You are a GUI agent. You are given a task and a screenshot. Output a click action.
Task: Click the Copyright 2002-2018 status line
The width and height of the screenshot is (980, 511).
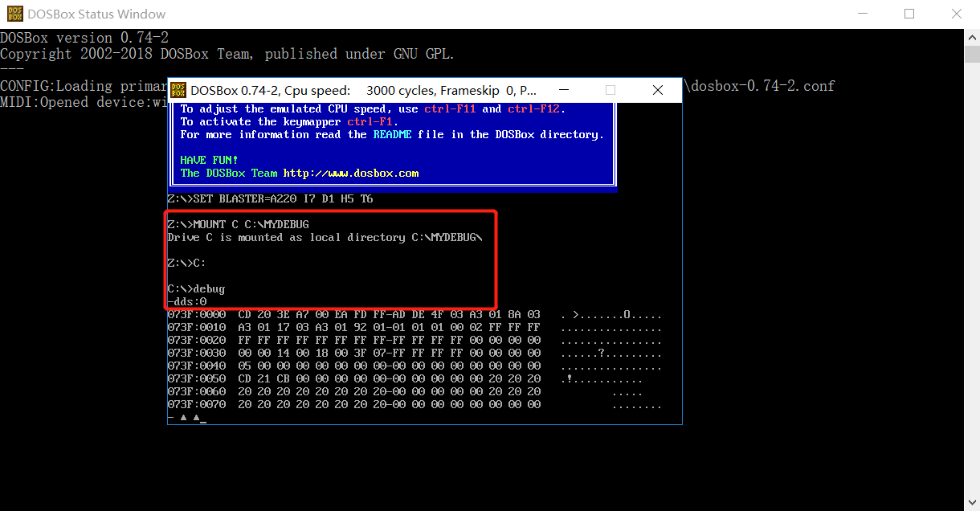tap(227, 54)
